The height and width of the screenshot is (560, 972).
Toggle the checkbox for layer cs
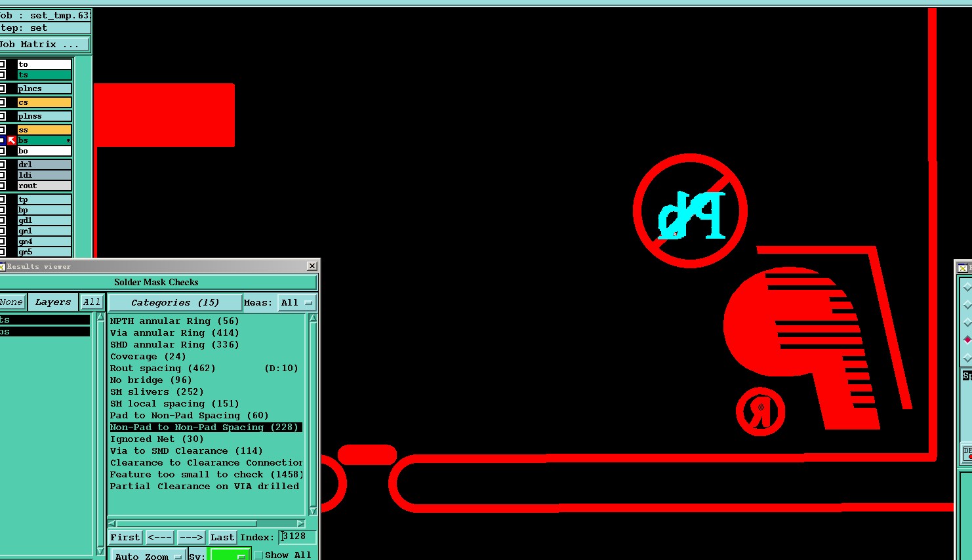(3, 102)
